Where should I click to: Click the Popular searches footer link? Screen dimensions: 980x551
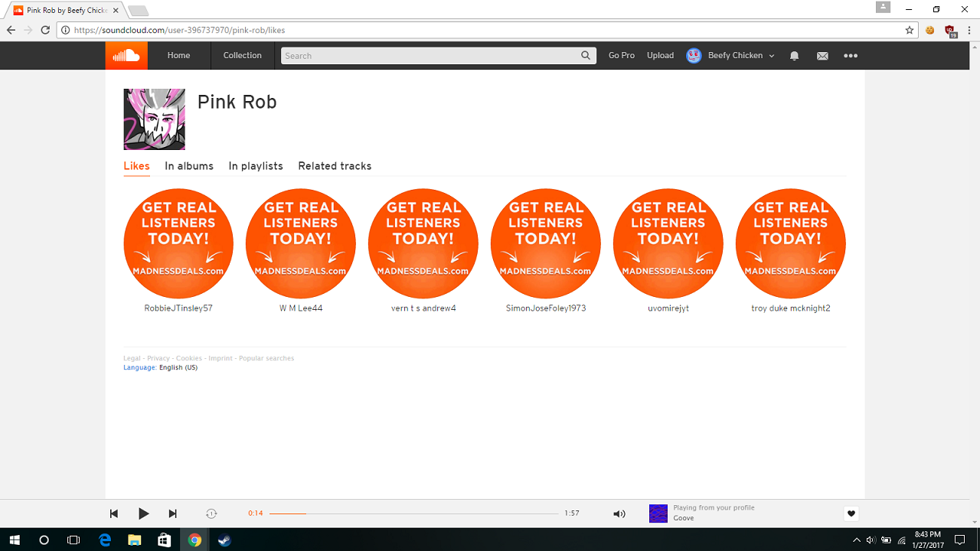click(x=266, y=358)
